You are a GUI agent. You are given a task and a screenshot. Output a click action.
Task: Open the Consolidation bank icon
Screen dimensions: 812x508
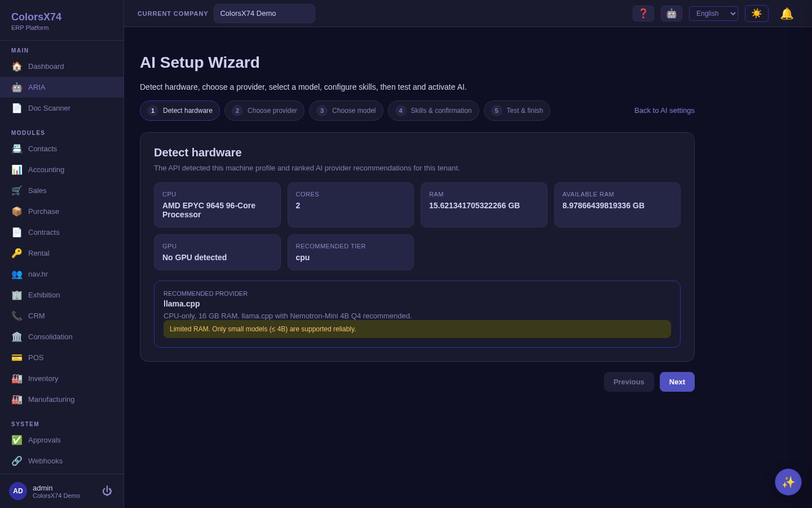coord(17,336)
